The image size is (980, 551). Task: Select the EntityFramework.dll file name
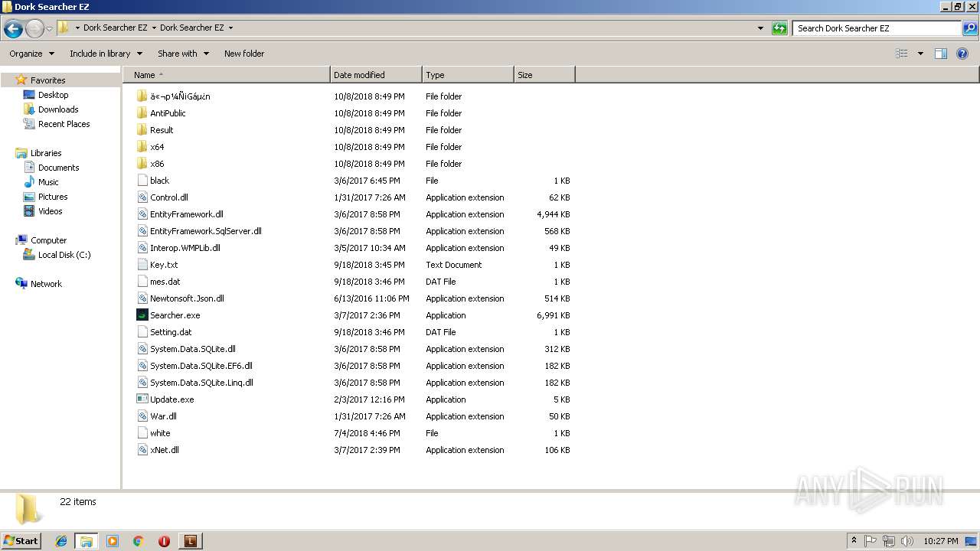[187, 214]
